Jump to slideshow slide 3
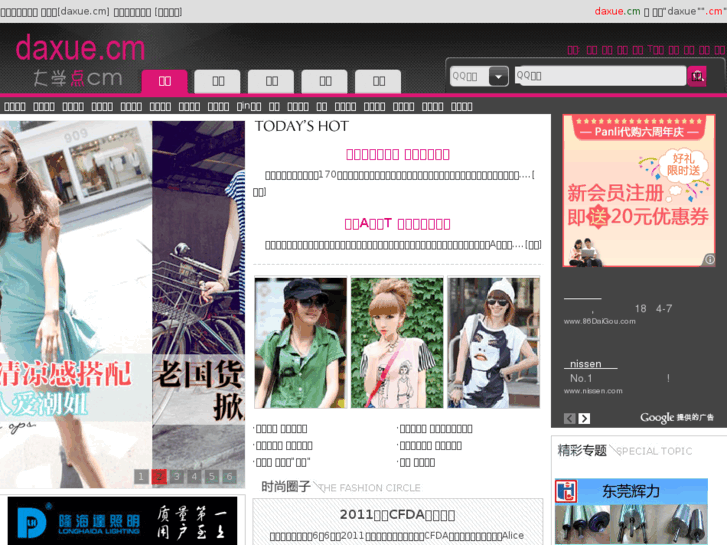 tap(177, 476)
